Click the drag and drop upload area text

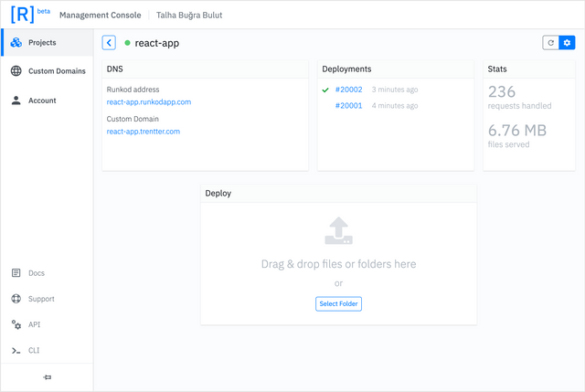[x=339, y=264]
